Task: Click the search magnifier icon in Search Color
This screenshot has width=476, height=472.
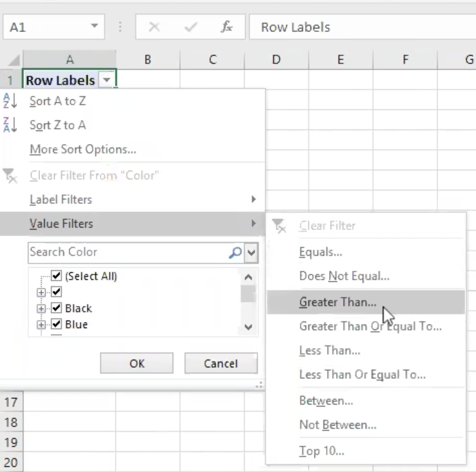Action: click(x=235, y=252)
